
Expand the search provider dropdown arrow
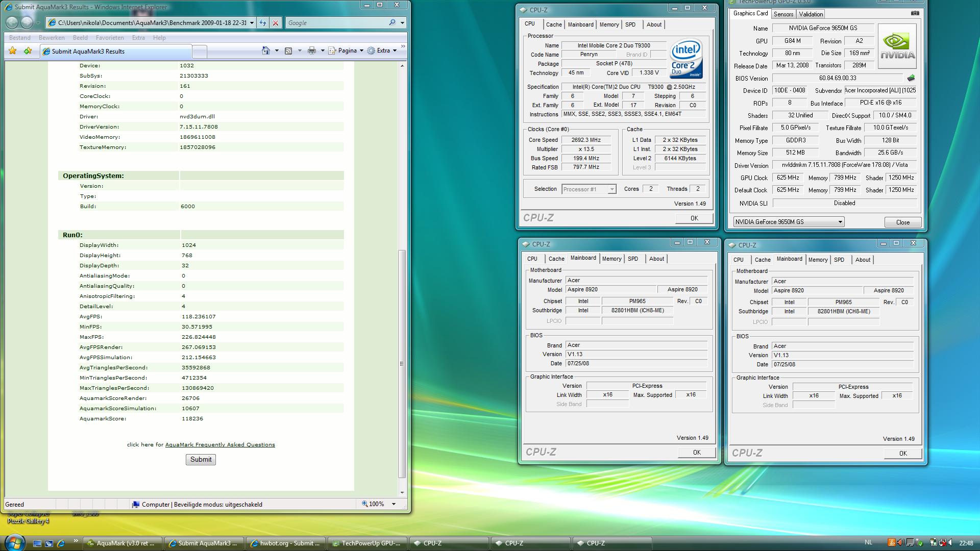point(402,22)
